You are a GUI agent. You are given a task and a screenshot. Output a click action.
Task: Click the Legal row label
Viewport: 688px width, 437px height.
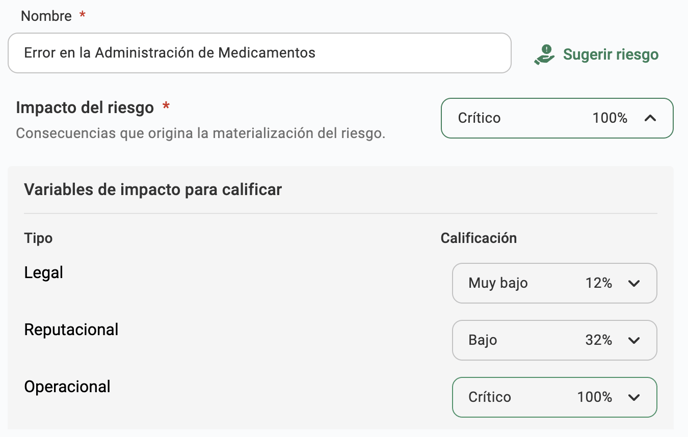43,273
